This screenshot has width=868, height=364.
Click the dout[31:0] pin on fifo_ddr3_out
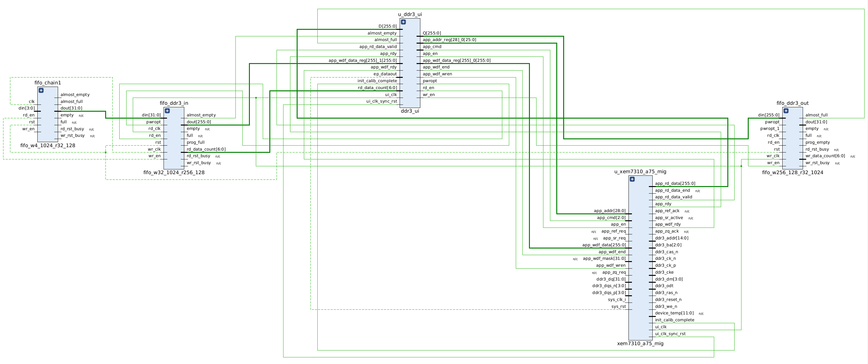click(x=816, y=122)
